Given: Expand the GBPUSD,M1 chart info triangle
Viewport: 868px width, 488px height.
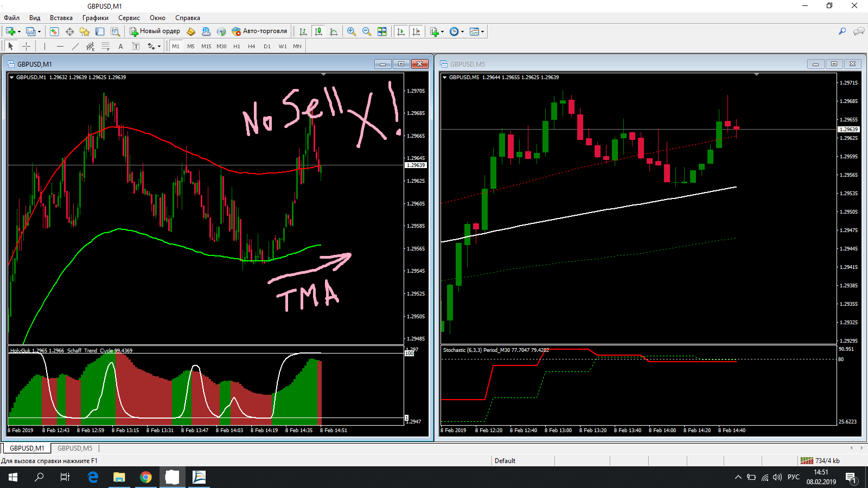Looking at the screenshot, I should pyautogui.click(x=11, y=78).
